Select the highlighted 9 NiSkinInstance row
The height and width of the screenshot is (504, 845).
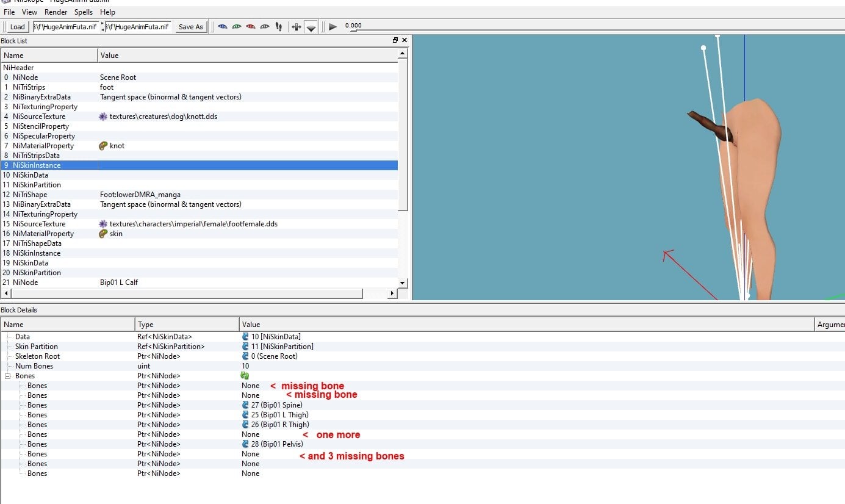[x=199, y=165]
